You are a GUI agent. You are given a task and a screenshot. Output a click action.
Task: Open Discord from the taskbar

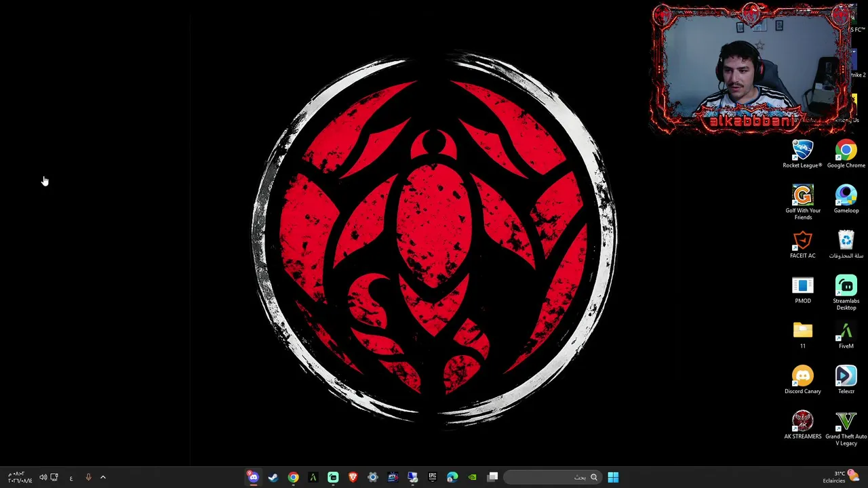click(253, 477)
